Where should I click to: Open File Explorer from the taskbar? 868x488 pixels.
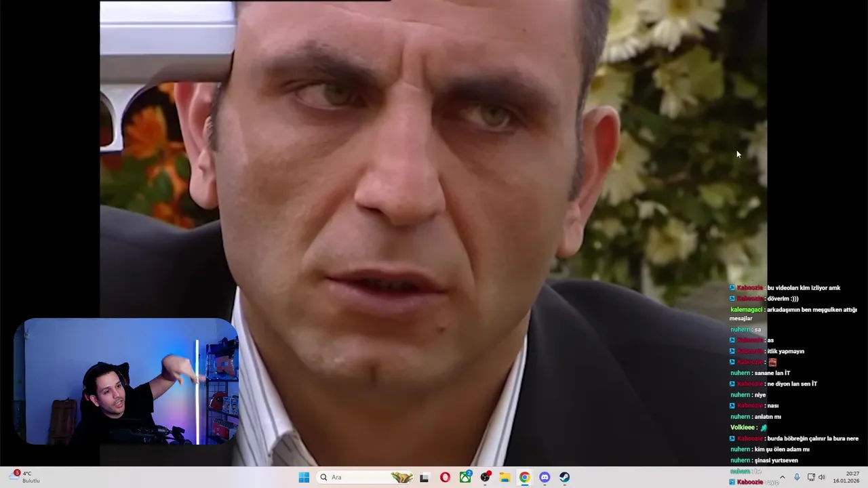point(505,477)
